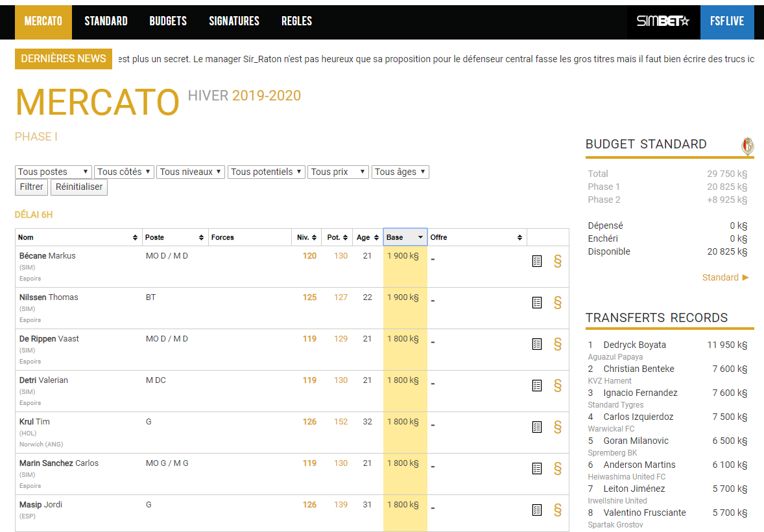This screenshot has height=532, width=764.
Task: Switch to the Budgets menu tab
Action: [x=168, y=21]
